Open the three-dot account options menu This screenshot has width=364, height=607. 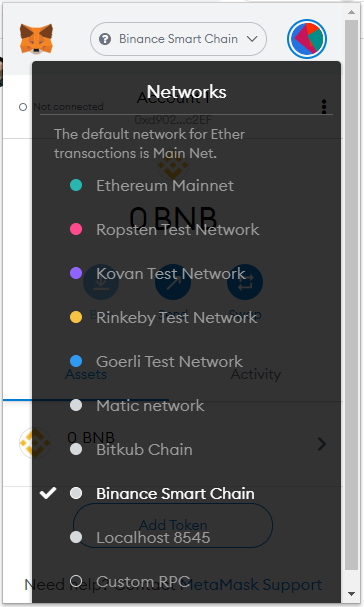point(324,106)
